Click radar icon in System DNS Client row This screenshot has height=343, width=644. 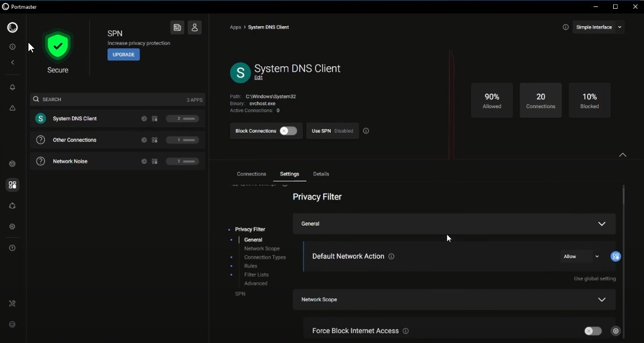[x=144, y=119]
